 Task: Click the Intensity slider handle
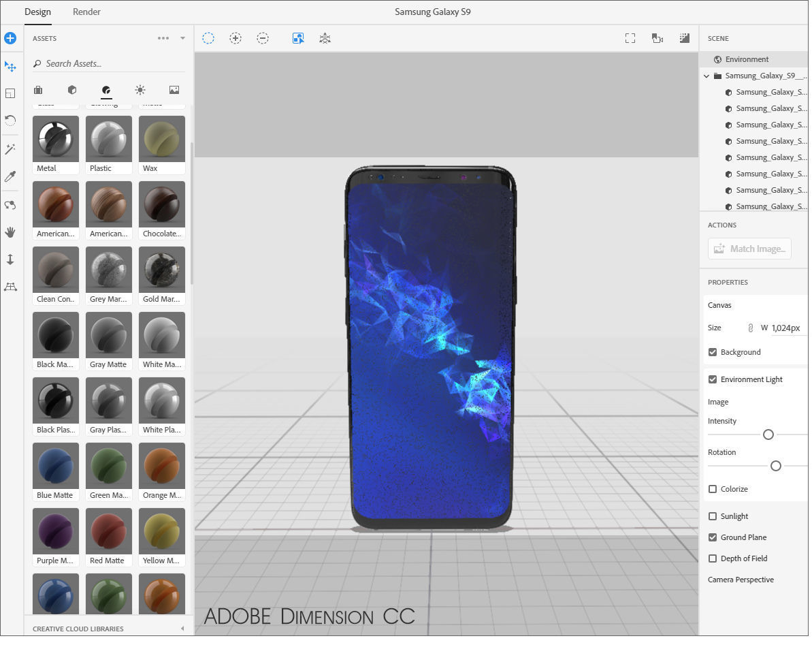[x=768, y=435]
